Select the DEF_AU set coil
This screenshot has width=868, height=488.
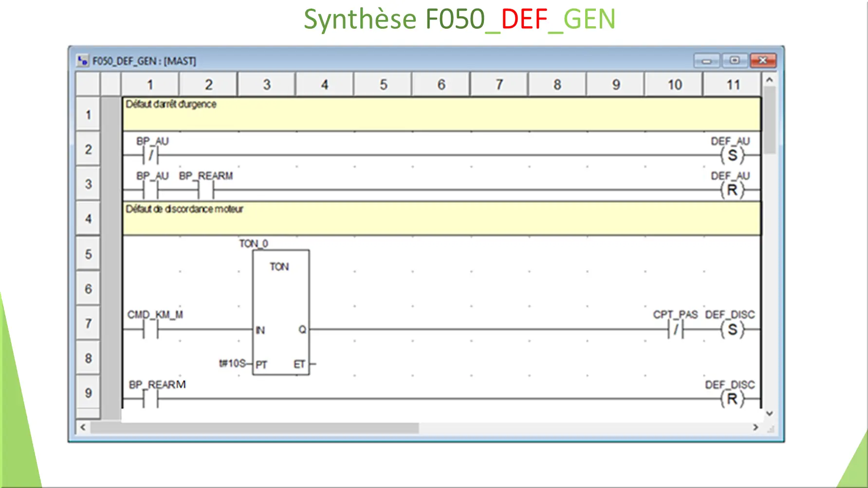(x=733, y=156)
